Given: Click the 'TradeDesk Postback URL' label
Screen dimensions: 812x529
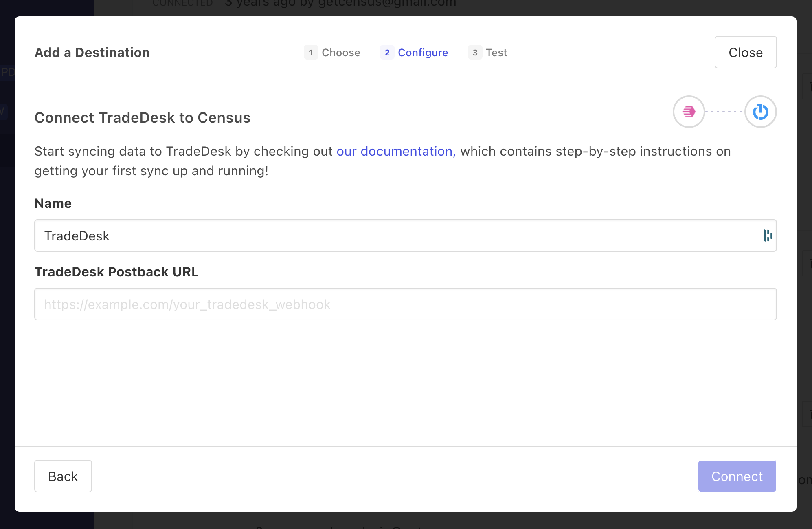Looking at the screenshot, I should [x=116, y=272].
